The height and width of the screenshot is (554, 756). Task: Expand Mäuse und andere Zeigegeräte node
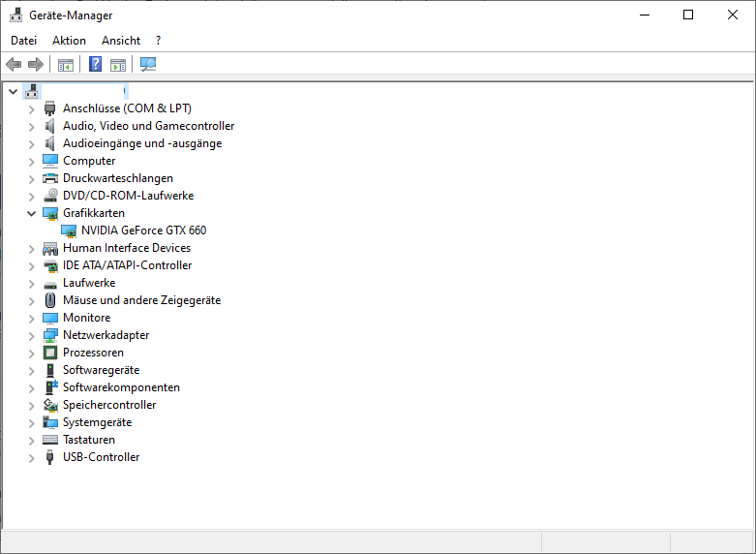click(32, 300)
